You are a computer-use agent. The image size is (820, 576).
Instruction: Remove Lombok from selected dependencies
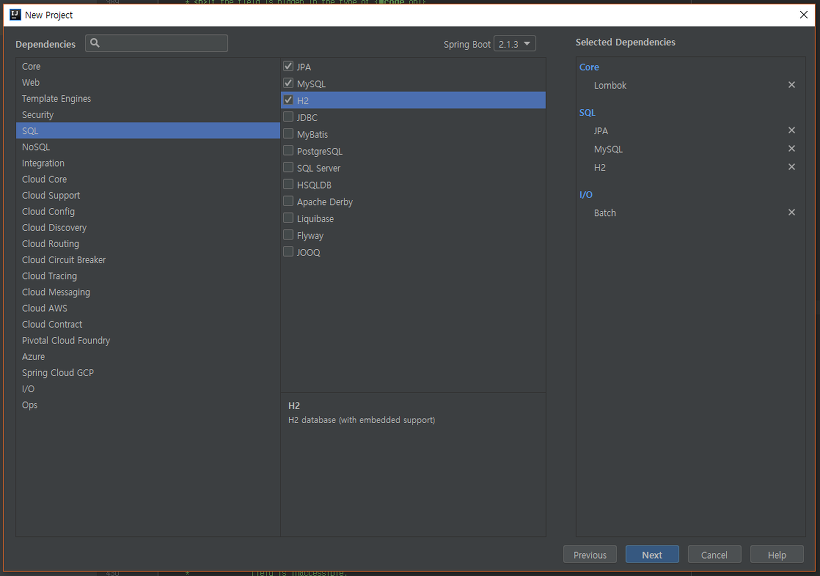pos(791,85)
